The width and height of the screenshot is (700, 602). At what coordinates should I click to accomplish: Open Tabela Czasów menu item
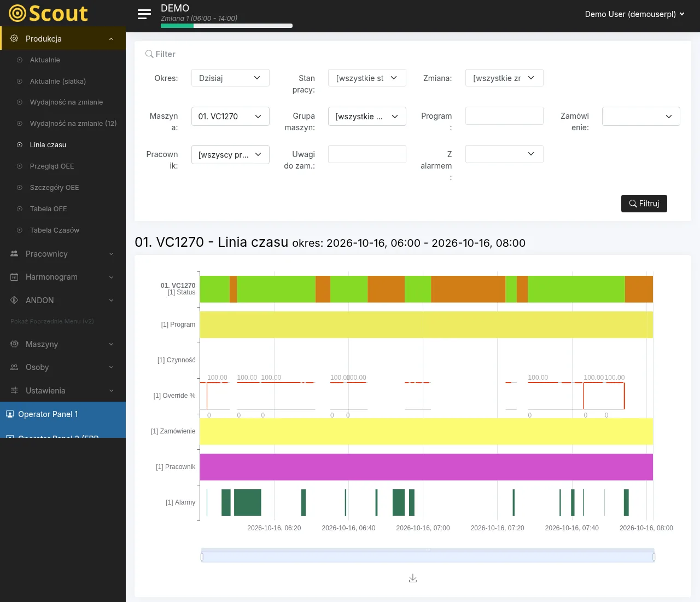click(x=55, y=230)
